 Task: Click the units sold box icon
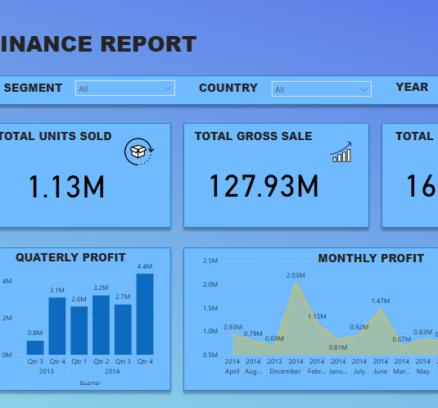tap(139, 152)
